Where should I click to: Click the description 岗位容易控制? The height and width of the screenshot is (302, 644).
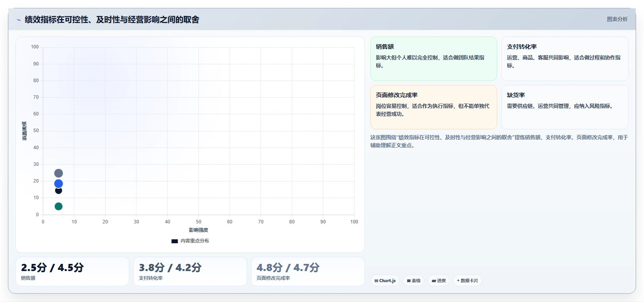[x=433, y=110]
